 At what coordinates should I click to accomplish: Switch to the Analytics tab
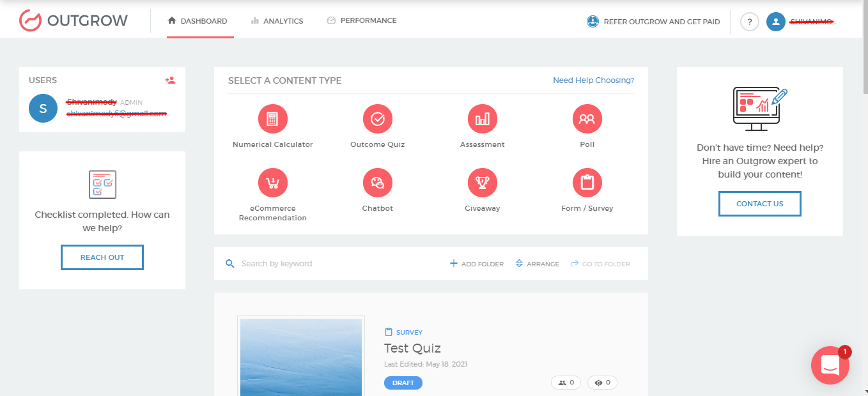277,21
